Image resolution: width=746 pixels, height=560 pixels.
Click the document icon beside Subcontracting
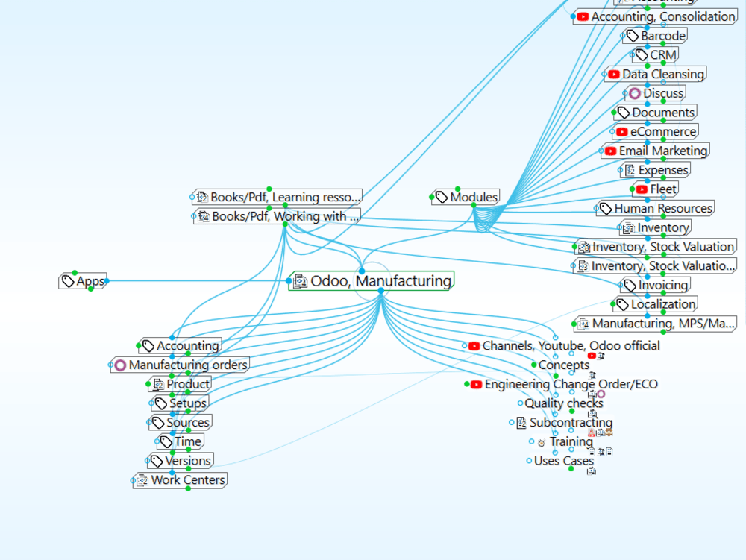(x=521, y=423)
